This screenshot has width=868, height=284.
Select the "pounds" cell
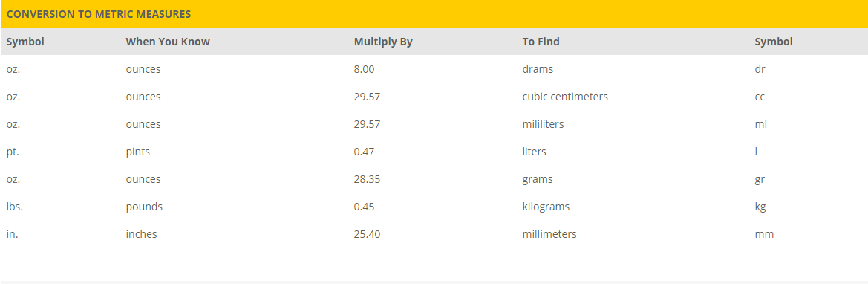tap(144, 207)
